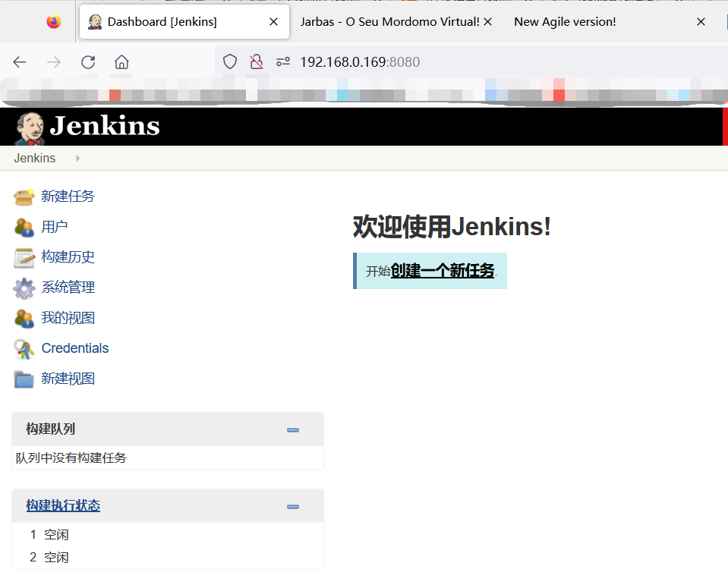Click the browser home icon
Viewport: 728px width, 588px height.
tap(121, 61)
